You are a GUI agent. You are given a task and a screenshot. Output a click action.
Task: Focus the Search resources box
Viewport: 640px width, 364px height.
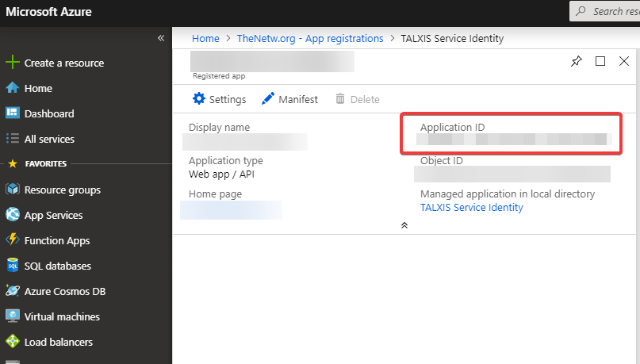click(605, 11)
